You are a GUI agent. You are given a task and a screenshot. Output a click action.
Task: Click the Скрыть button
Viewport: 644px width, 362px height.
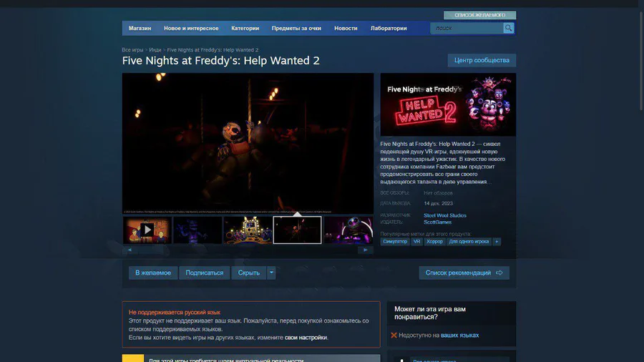pyautogui.click(x=249, y=273)
